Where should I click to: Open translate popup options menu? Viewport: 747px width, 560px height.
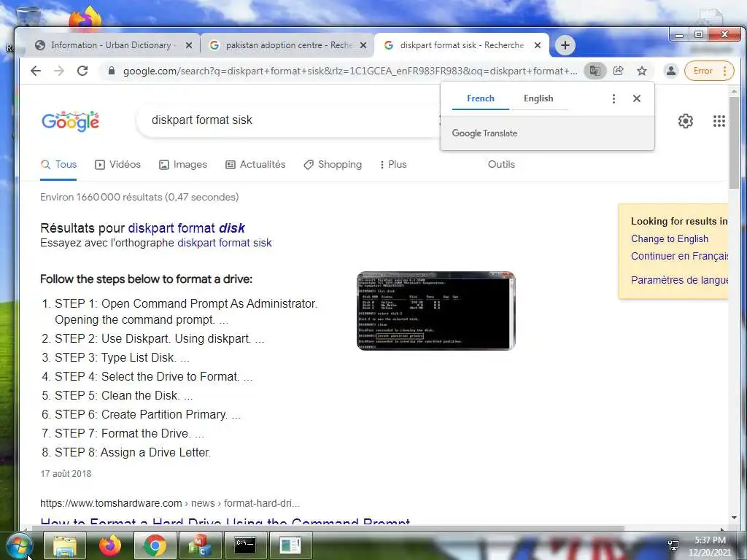[x=614, y=98]
